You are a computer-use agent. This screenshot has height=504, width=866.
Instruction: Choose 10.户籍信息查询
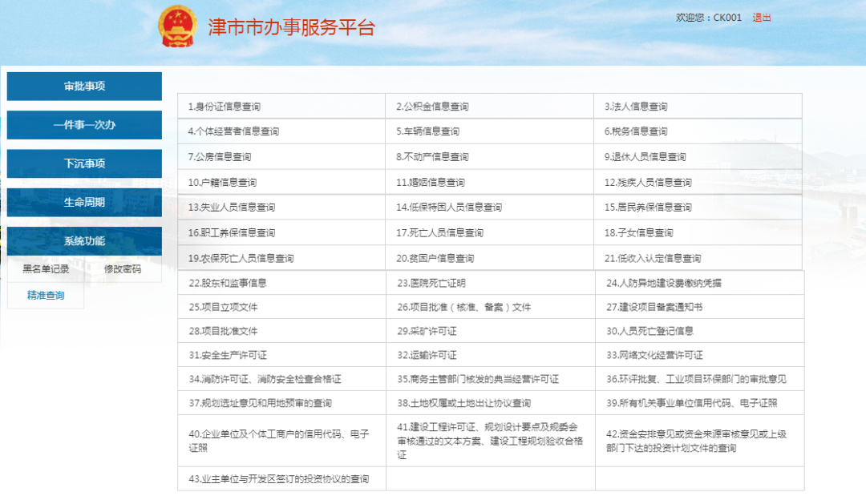click(x=222, y=182)
